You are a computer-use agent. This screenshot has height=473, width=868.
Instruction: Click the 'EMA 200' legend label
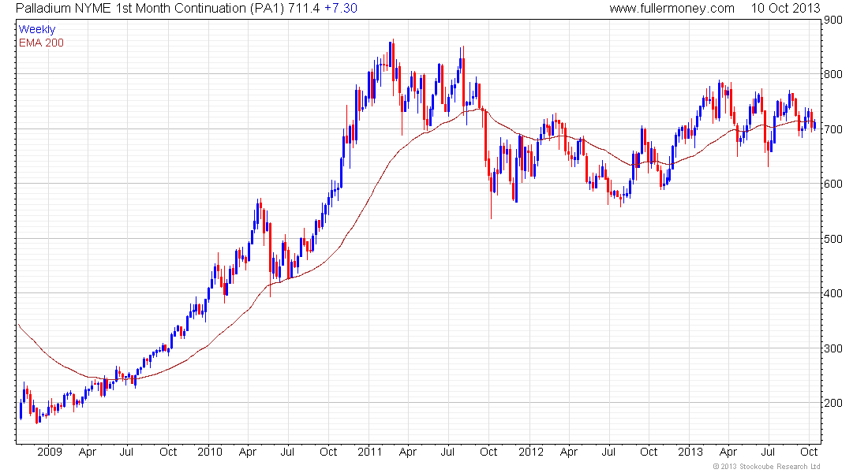42,43
